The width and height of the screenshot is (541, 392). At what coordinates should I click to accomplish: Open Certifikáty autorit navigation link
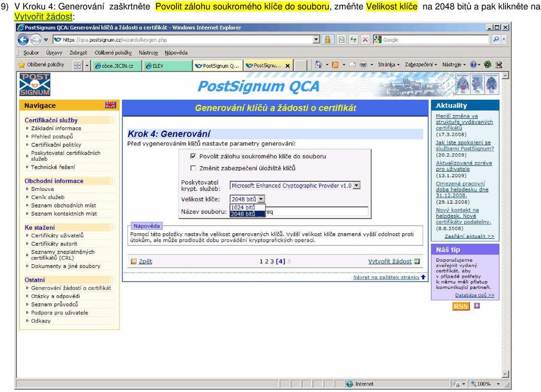[54, 244]
